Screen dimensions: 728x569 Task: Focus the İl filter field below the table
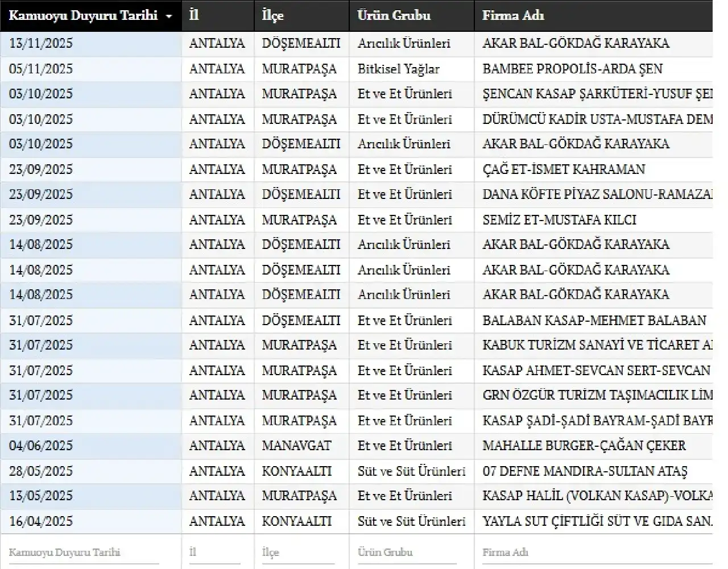pyautogui.click(x=214, y=553)
